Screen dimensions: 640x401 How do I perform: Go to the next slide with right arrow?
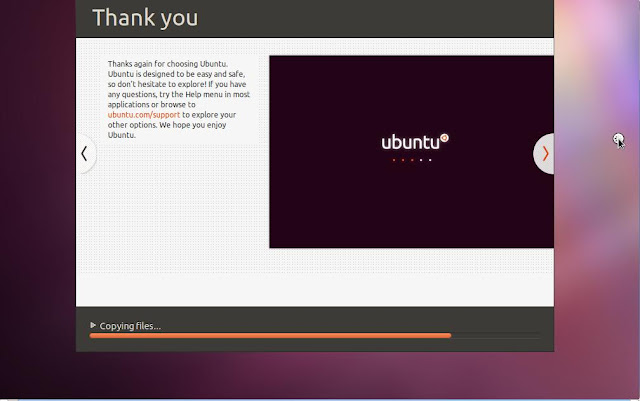(544, 154)
